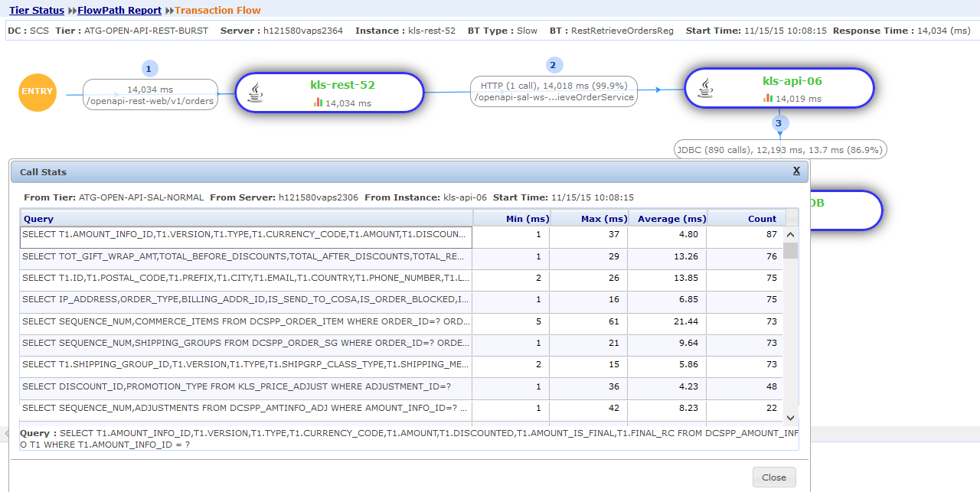Viewport: 980px width, 492px height.
Task: Click the JDBC (890 calls) edge label
Action: (x=779, y=150)
